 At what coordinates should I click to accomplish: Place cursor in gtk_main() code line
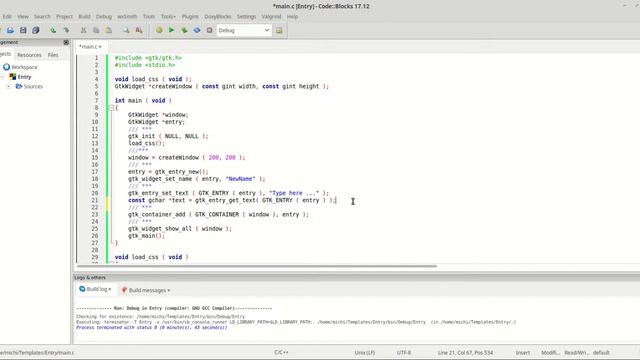pyautogui.click(x=146, y=236)
